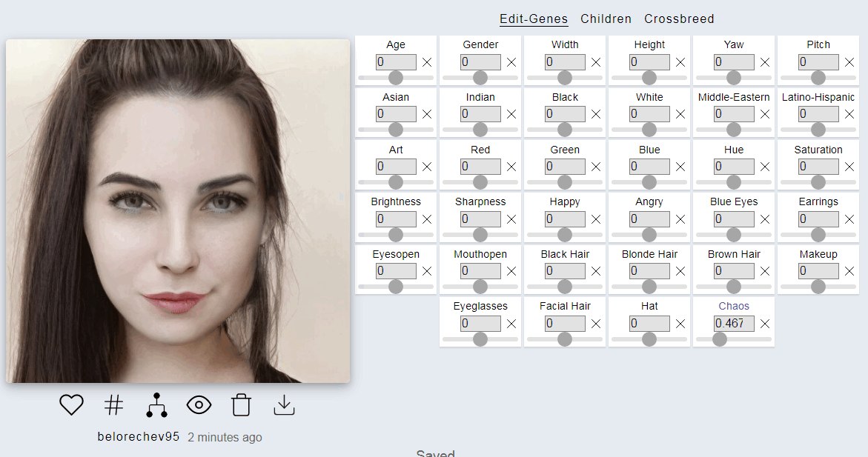This screenshot has height=457, width=868.
Task: Focus the Mouthopen value input field
Action: coord(480,271)
